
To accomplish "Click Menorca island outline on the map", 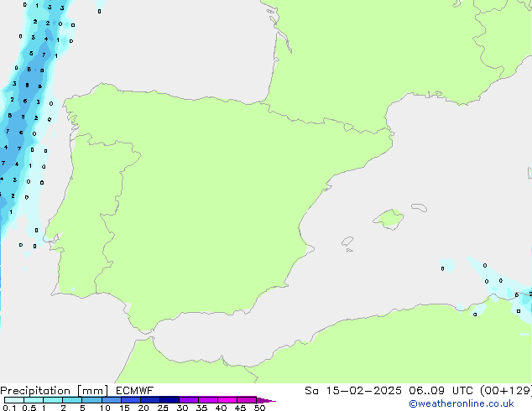I will [x=419, y=207].
